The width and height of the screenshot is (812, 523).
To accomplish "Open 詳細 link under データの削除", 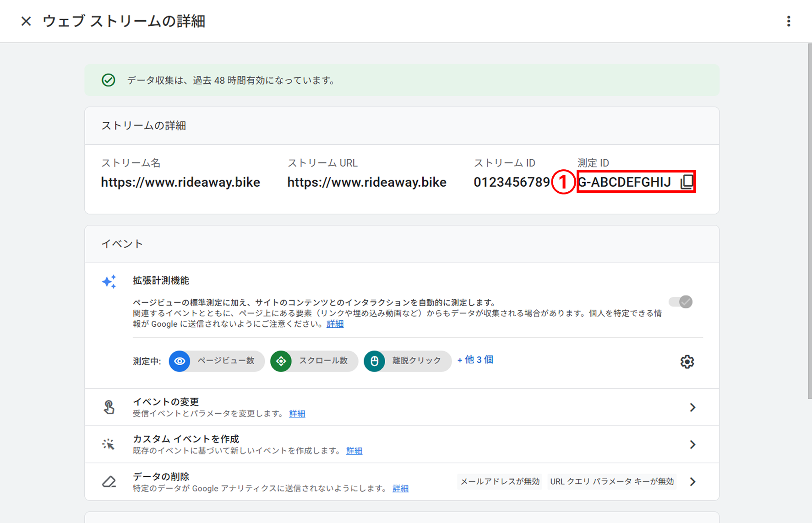I will coord(400,488).
